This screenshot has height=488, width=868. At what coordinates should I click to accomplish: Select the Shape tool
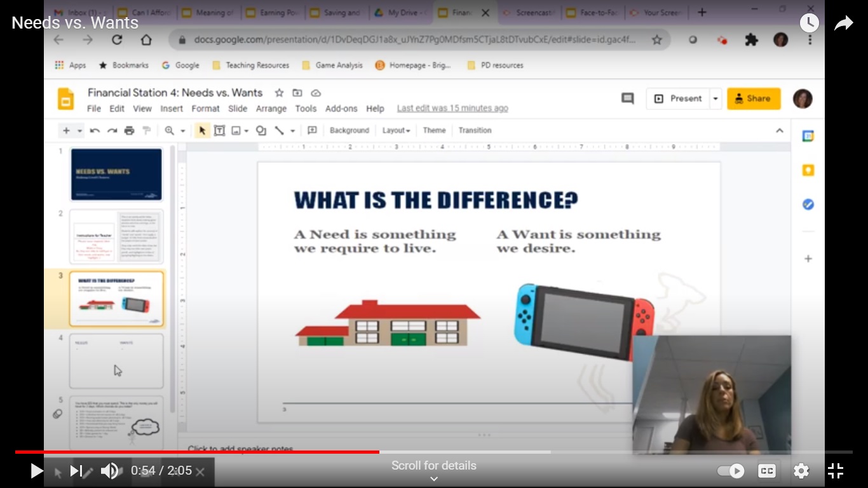coord(261,130)
